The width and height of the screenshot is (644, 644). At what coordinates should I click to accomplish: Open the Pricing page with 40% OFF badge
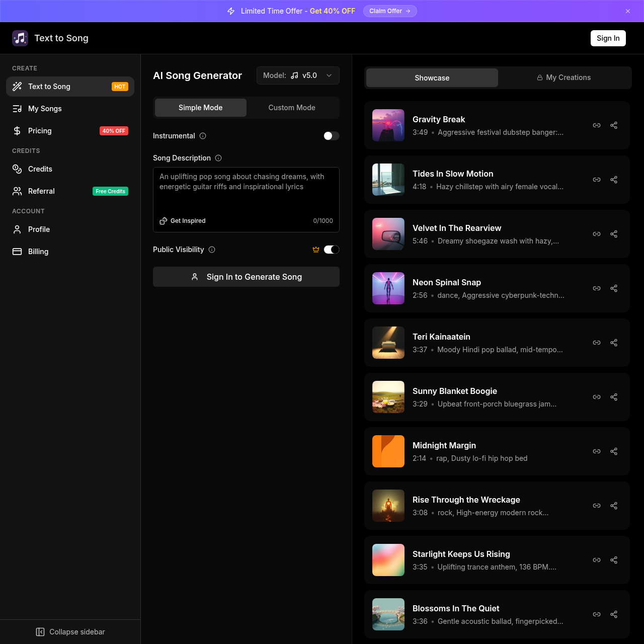tap(40, 131)
